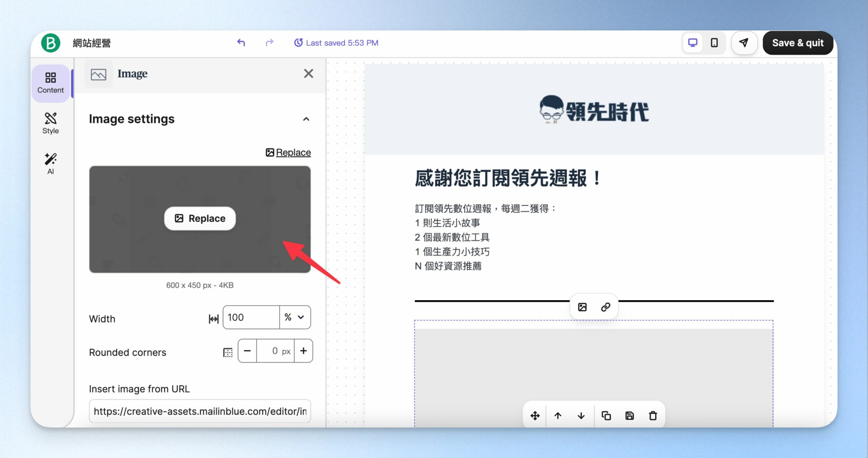Click the undo arrow icon
This screenshot has height=458, width=868.
(x=241, y=43)
